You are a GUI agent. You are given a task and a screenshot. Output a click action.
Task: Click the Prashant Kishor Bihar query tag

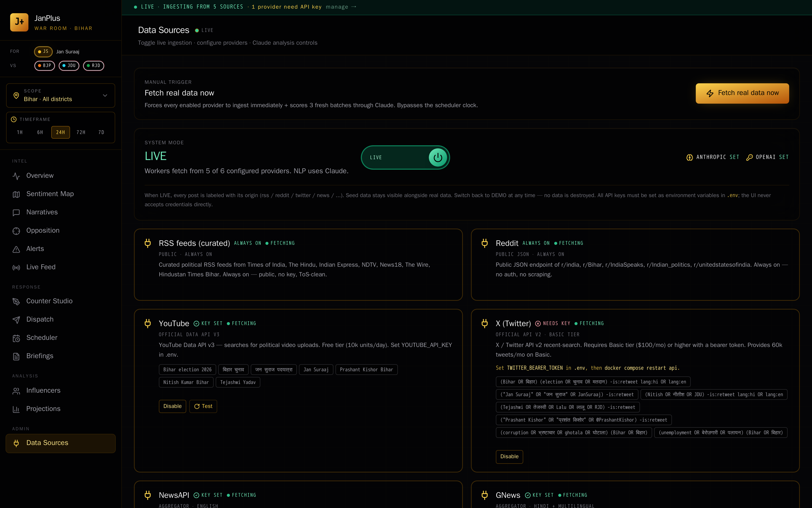click(x=366, y=370)
